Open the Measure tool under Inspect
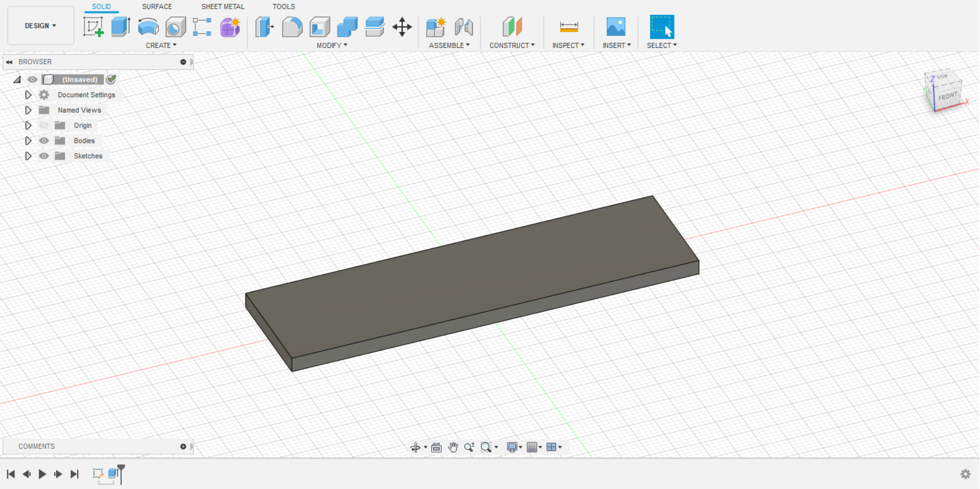Image resolution: width=980 pixels, height=489 pixels. click(x=568, y=27)
